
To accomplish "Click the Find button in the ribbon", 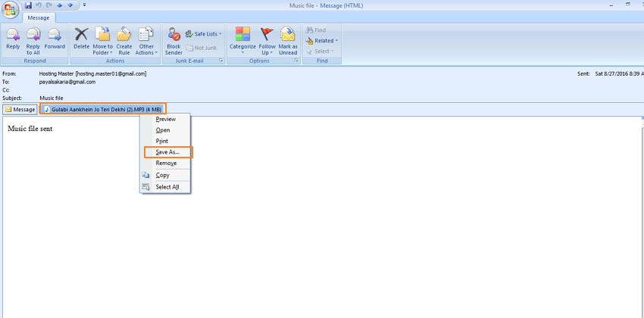I will (x=316, y=30).
